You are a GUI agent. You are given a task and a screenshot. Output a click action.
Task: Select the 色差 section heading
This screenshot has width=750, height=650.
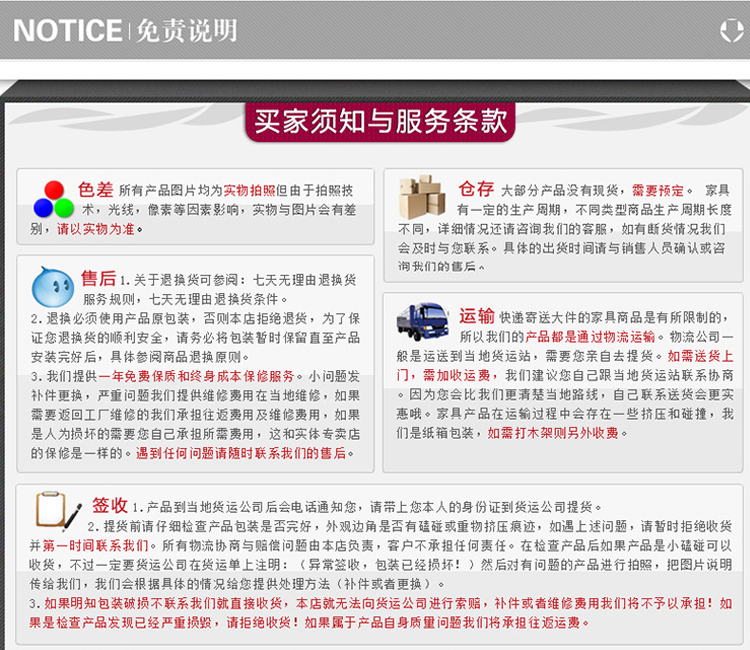tap(97, 188)
